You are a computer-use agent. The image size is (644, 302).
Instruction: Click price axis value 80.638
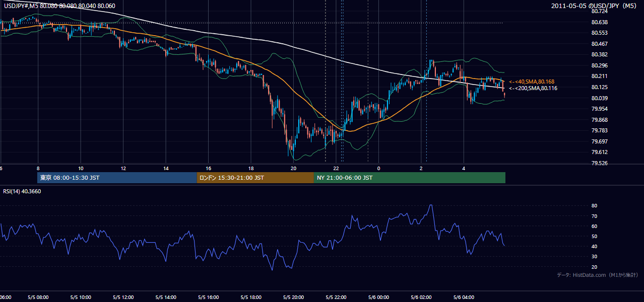(x=599, y=22)
